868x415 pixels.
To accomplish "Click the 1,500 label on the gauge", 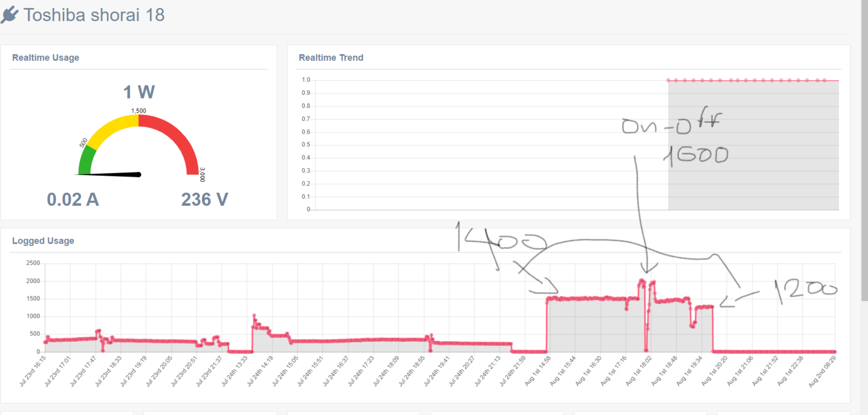I will [x=138, y=111].
